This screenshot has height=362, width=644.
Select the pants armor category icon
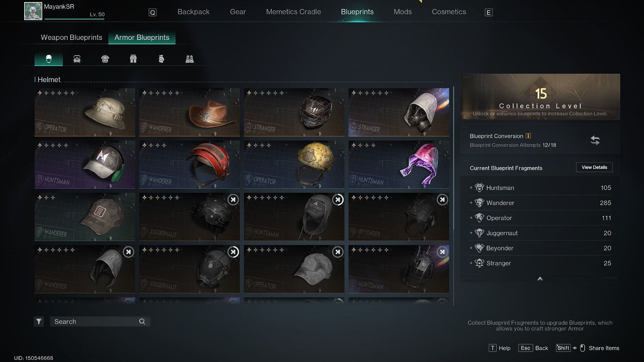(133, 59)
